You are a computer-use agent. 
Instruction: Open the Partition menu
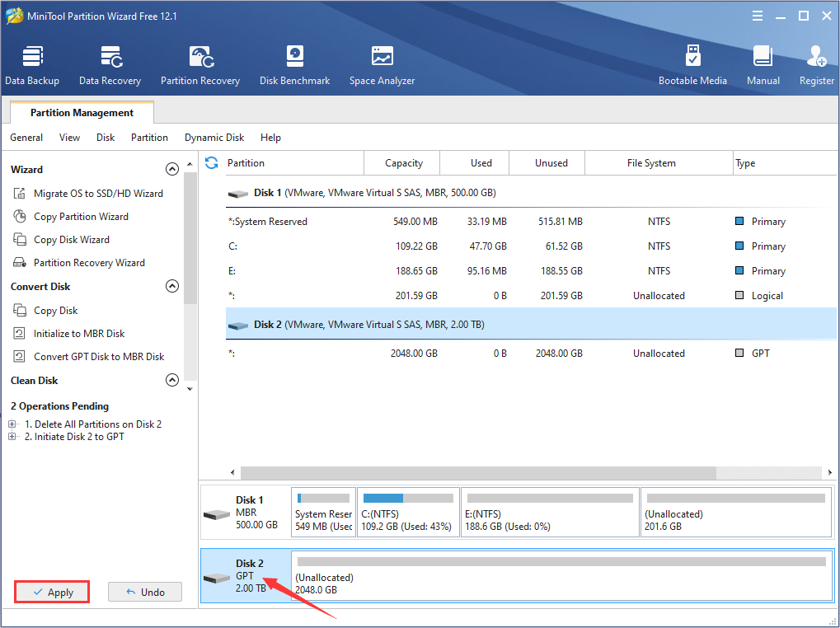[149, 138]
